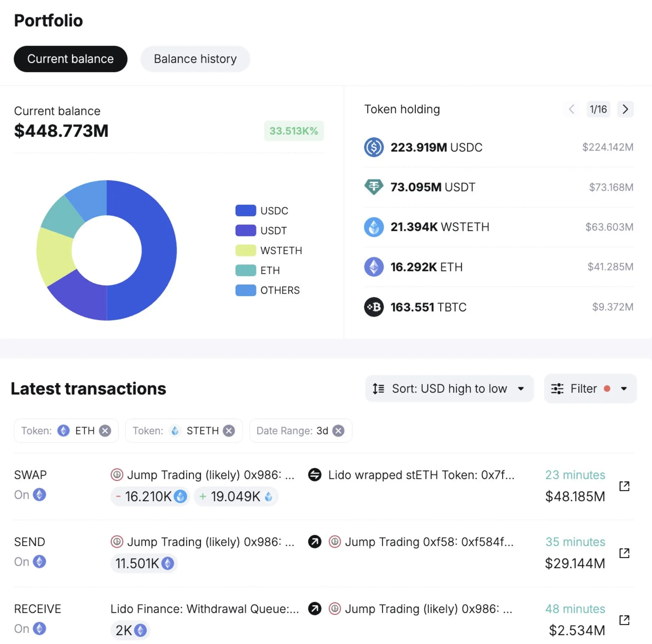Switch to the Balance history tab
The width and height of the screenshot is (652, 644).
click(x=195, y=59)
